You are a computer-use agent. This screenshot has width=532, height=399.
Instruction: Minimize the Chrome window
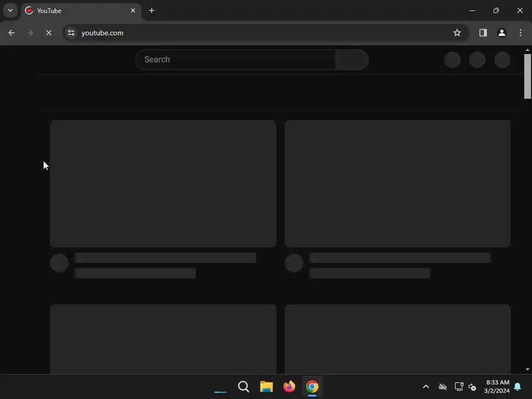click(x=472, y=10)
